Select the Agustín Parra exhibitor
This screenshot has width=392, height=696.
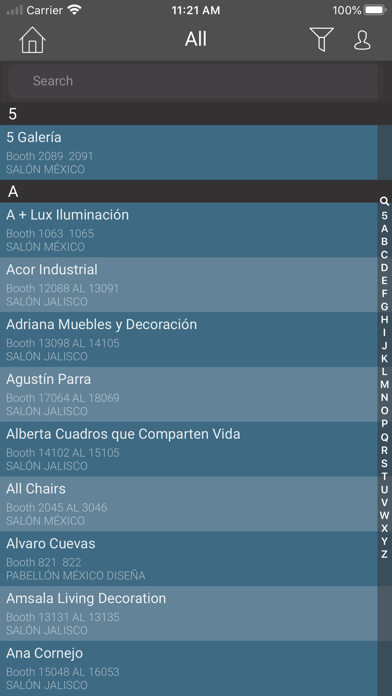(x=189, y=394)
